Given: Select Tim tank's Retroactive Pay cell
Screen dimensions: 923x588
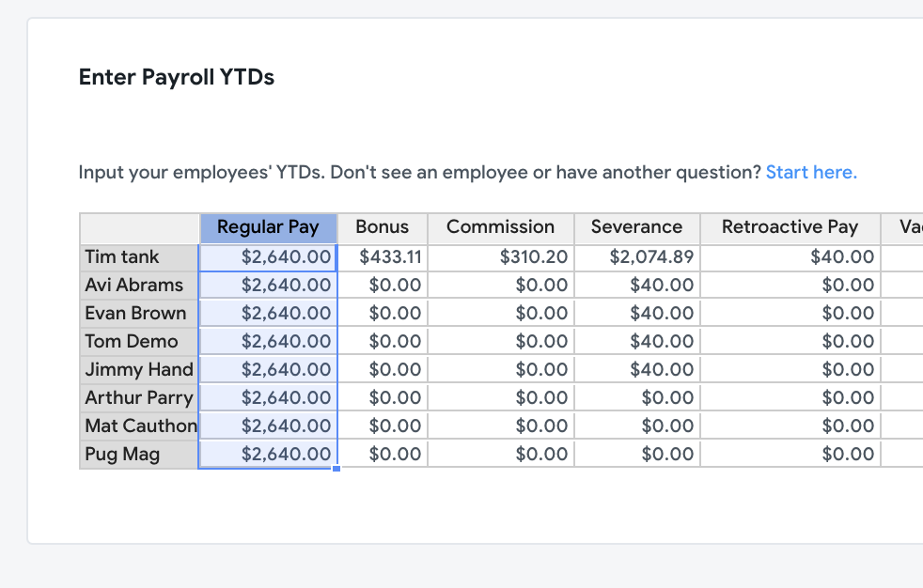Looking at the screenshot, I should (x=790, y=257).
